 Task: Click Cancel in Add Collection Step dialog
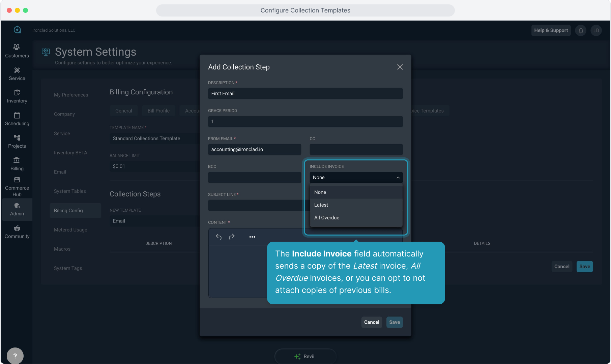pyautogui.click(x=372, y=322)
